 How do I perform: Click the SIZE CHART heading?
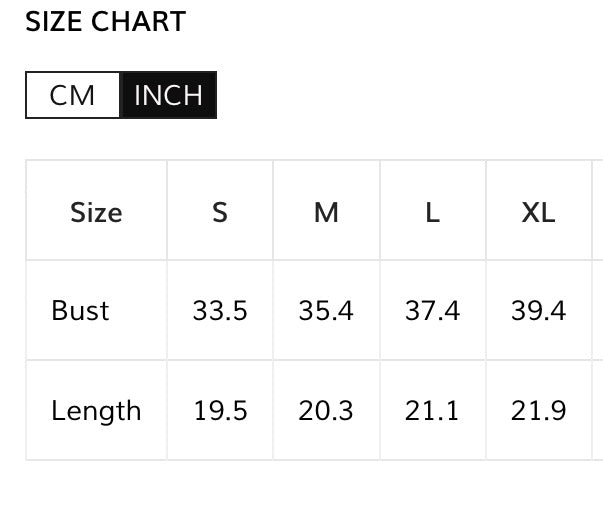105,23
